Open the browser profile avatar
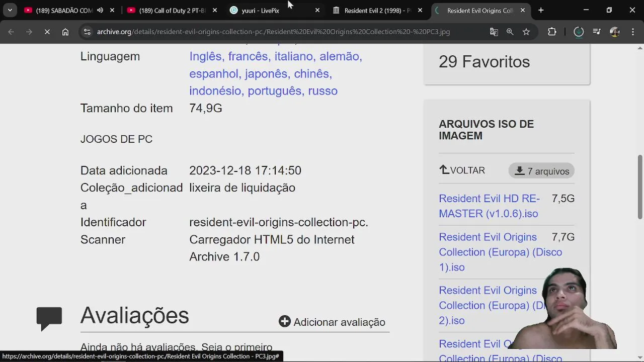 click(614, 32)
